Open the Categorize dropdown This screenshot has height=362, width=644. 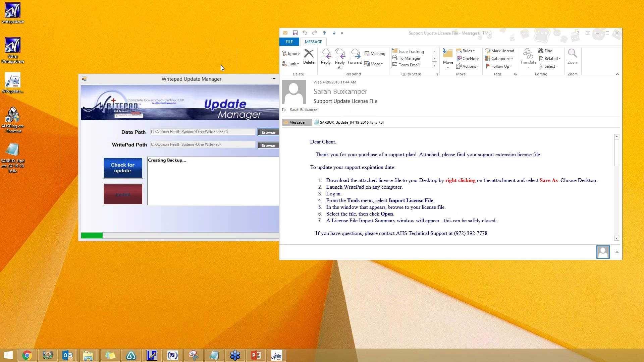tap(499, 59)
